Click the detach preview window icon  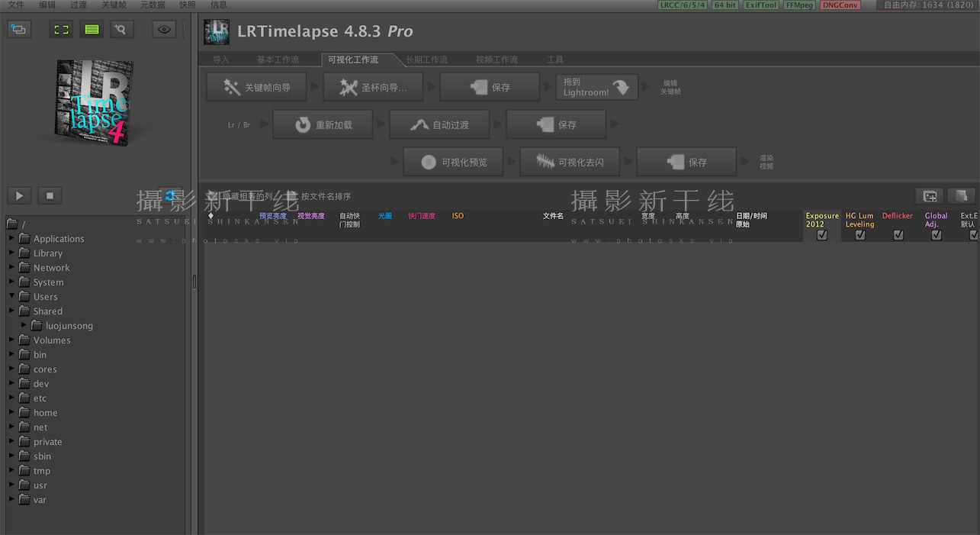tap(19, 30)
